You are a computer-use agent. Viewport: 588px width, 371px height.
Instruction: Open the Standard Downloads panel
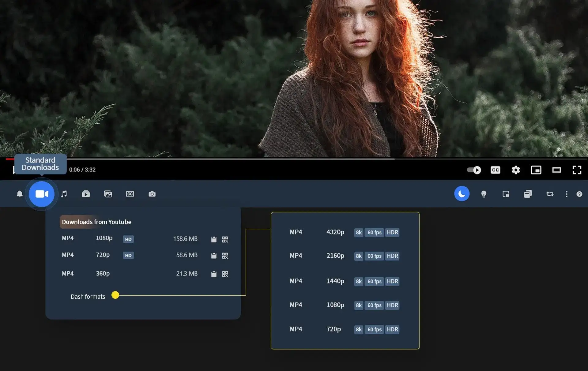tap(41, 194)
